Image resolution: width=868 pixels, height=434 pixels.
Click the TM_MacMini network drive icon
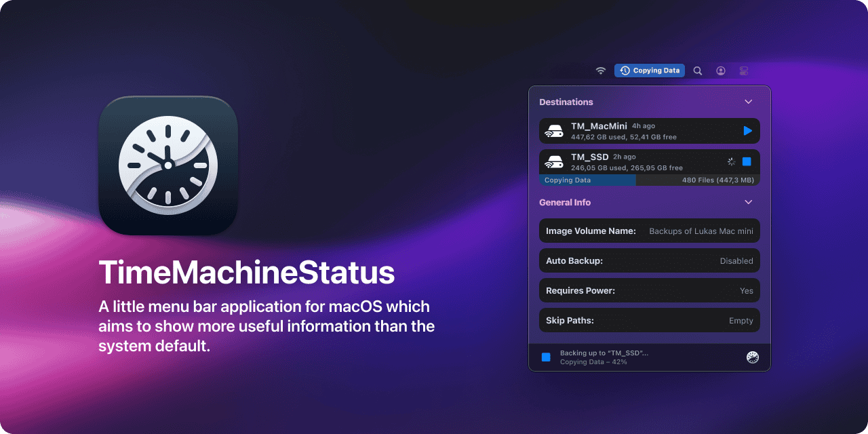tap(555, 131)
